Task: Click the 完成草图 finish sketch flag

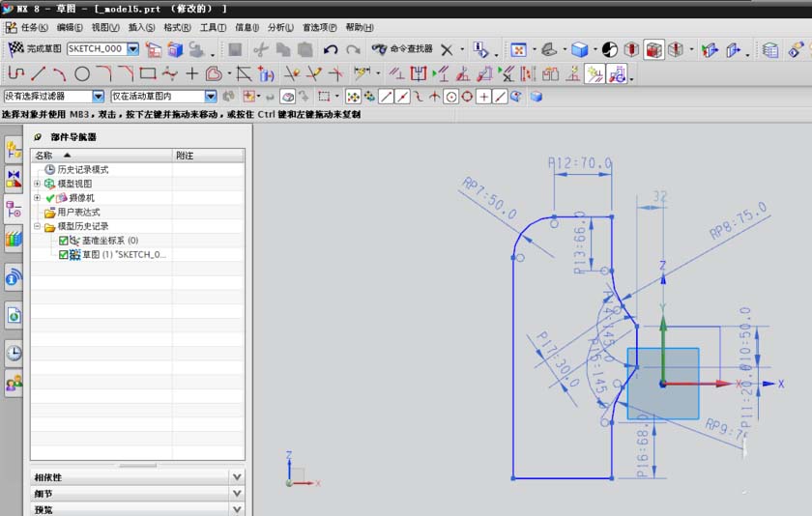Action: (x=16, y=48)
